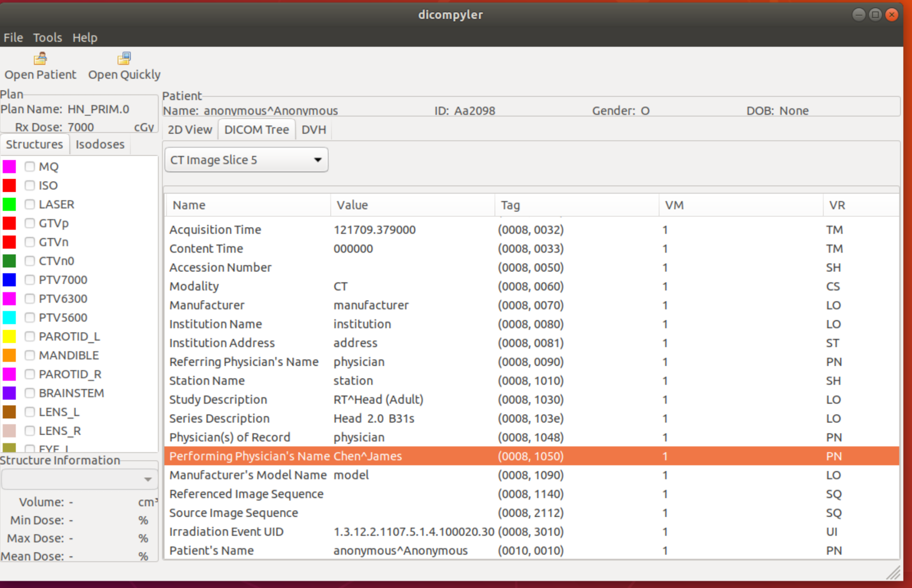Click the orange MANDIBLE color swatch
Screen dimensions: 912x588
(9, 355)
